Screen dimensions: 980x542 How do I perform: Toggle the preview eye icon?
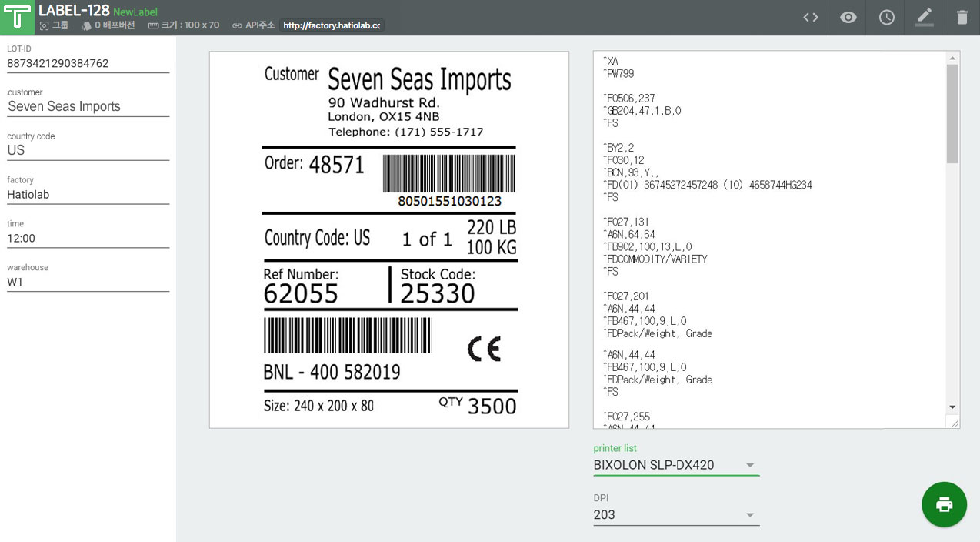[x=848, y=17]
